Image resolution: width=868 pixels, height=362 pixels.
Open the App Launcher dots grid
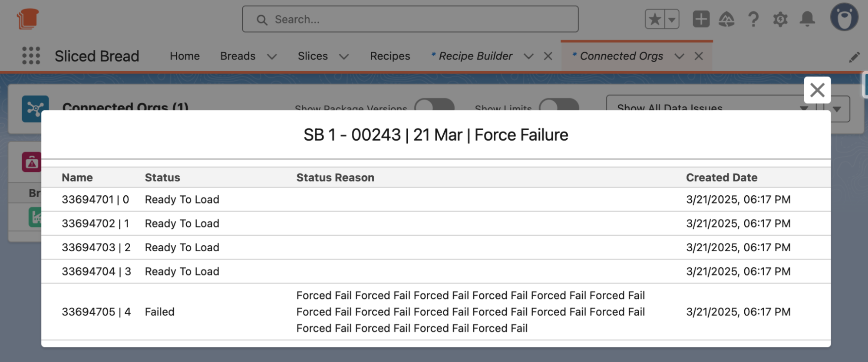pos(31,56)
